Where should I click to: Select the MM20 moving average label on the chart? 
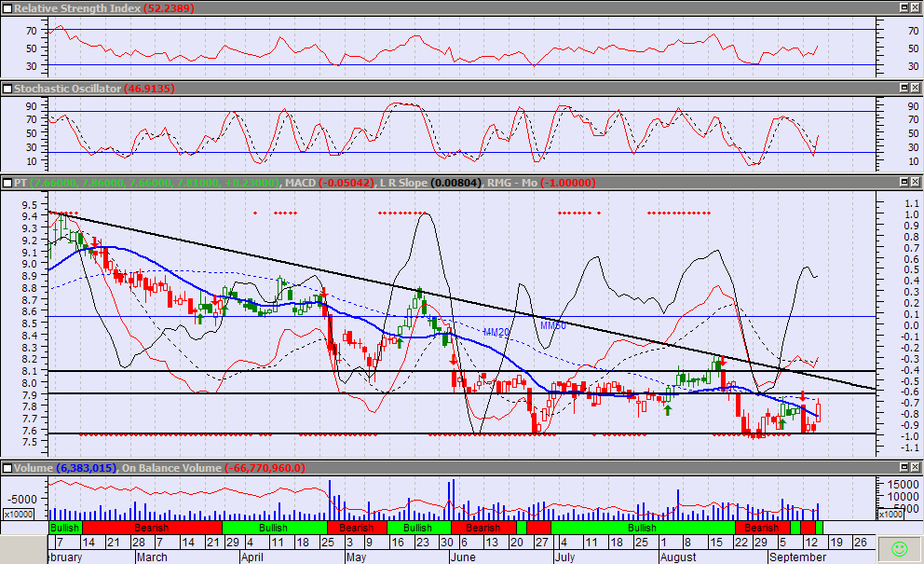coord(496,333)
